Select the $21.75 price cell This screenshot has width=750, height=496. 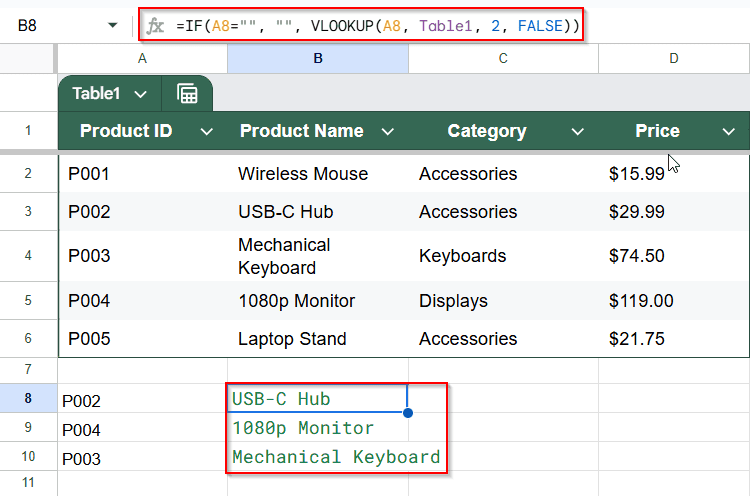[x=674, y=339]
